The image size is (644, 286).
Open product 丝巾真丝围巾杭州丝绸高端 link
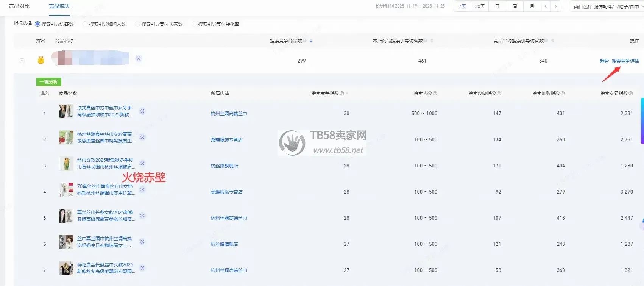(x=104, y=242)
